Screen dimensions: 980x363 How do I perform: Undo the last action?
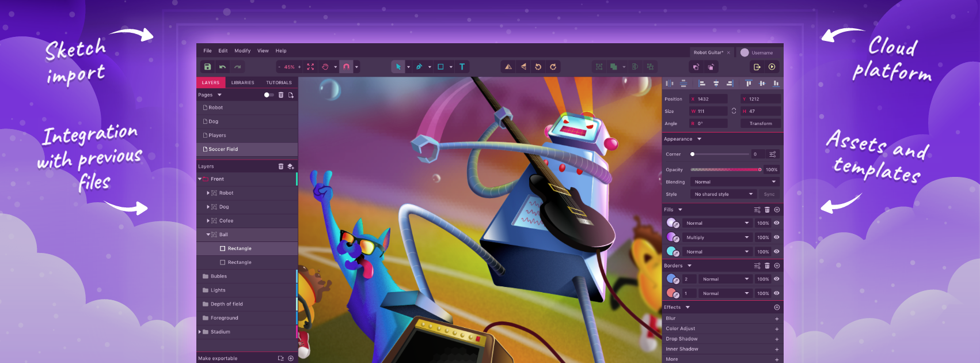coord(222,67)
